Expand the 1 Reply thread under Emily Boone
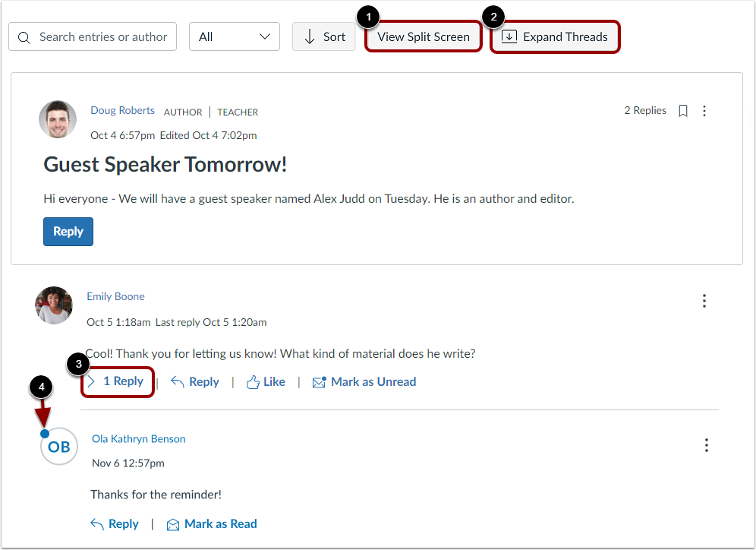Screen dimensions: 756x550 [117, 381]
